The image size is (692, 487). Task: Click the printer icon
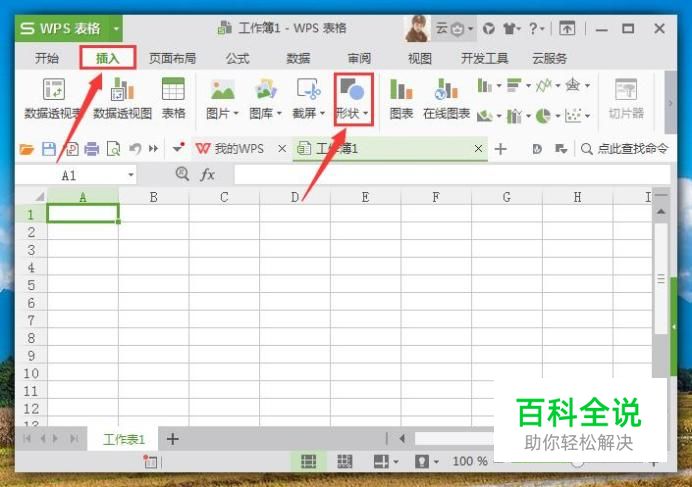tap(91, 149)
